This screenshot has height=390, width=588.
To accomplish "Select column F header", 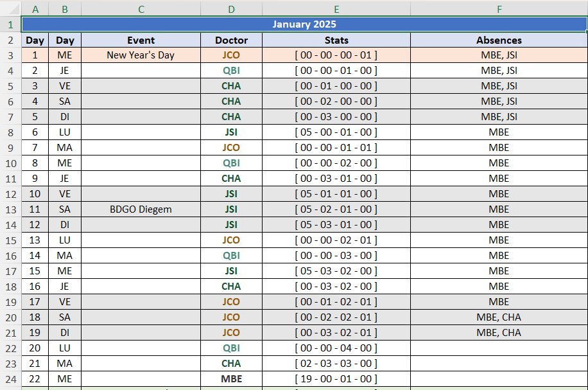I will (x=499, y=9).
